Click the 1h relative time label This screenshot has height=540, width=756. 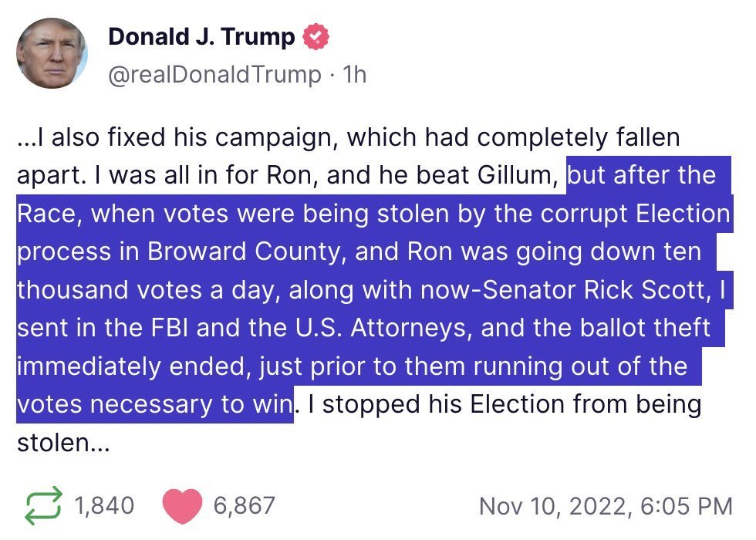click(x=354, y=74)
